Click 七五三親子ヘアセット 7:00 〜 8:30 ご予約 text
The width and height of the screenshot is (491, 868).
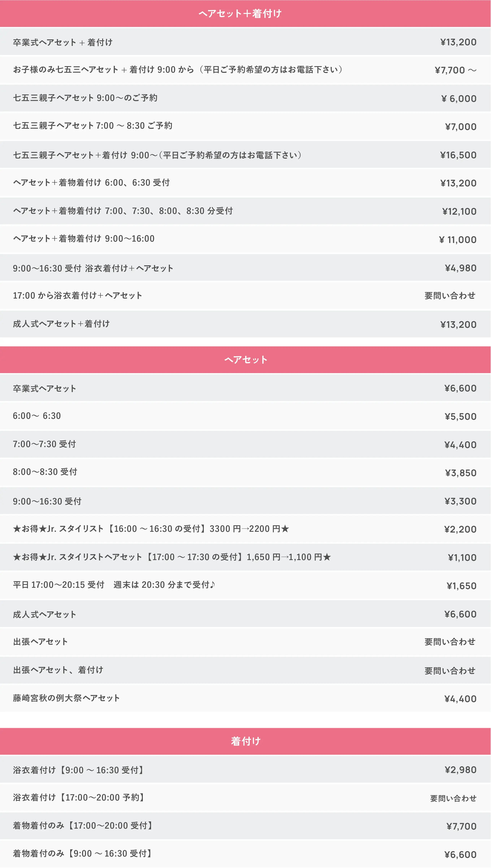[x=93, y=126]
